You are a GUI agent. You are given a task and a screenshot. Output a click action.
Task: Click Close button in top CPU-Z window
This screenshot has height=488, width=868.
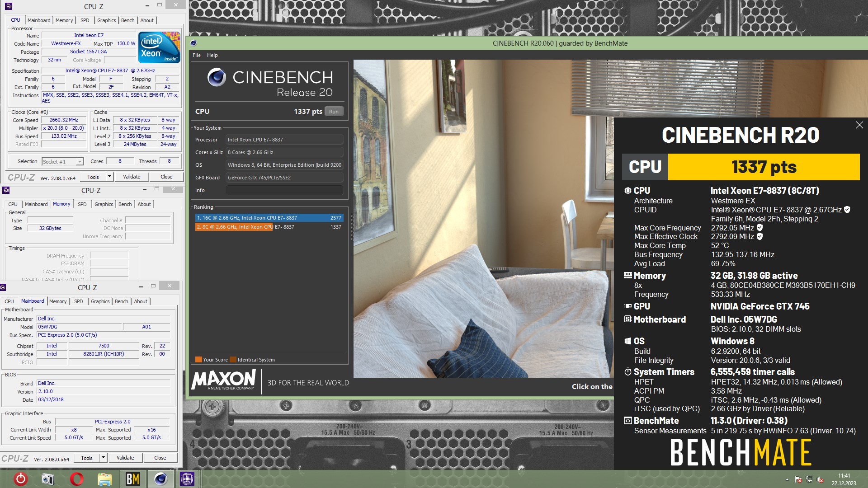click(x=166, y=177)
